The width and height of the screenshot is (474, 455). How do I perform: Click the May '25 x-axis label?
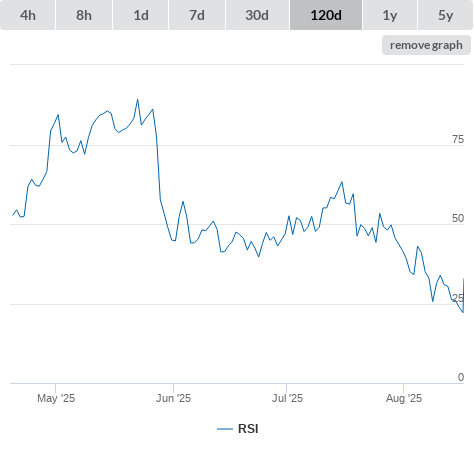click(56, 398)
